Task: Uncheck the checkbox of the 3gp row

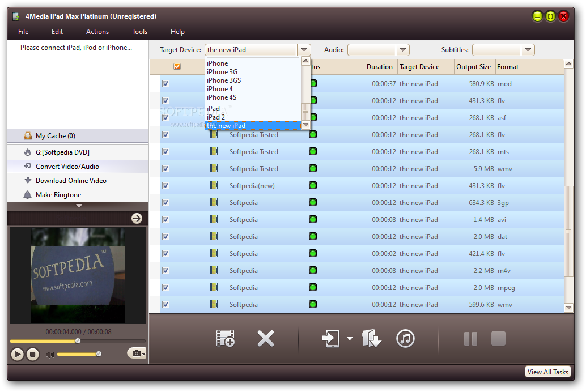Action: pos(166,203)
